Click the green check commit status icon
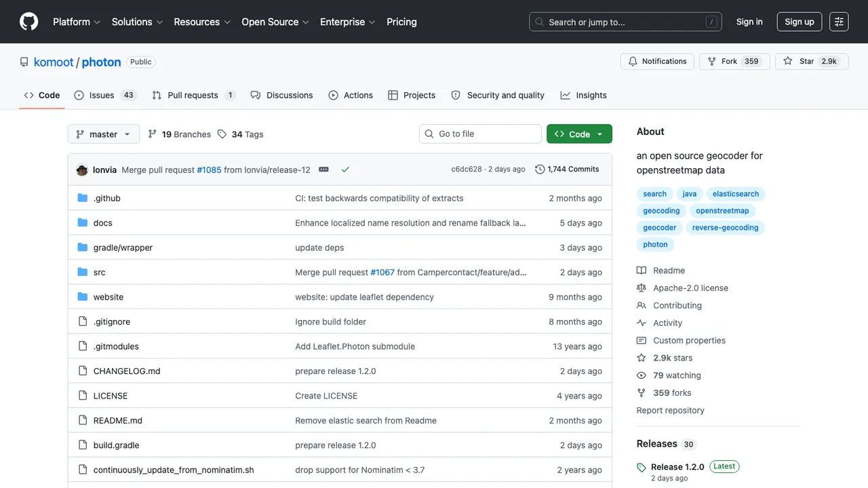Viewport: 868px width, 488px height. (x=345, y=169)
